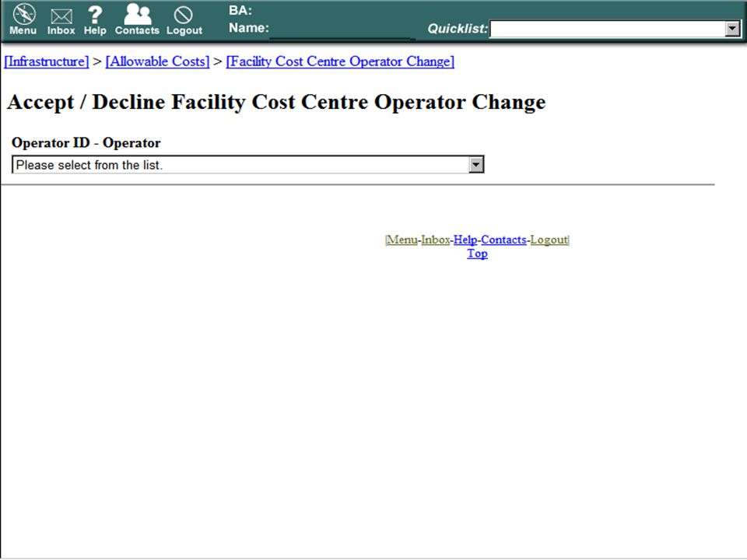Open the Operator ID - Operator dropdown
The height and width of the screenshot is (560, 747).
[x=247, y=165]
